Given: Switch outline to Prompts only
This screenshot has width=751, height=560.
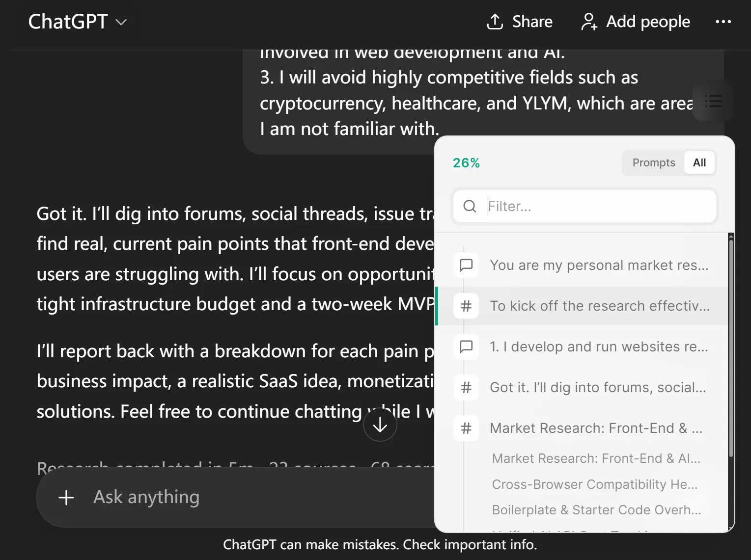Looking at the screenshot, I should click(653, 163).
